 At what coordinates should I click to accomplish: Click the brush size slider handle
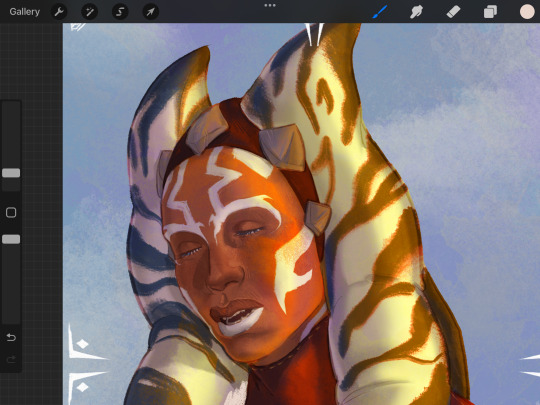(11, 173)
